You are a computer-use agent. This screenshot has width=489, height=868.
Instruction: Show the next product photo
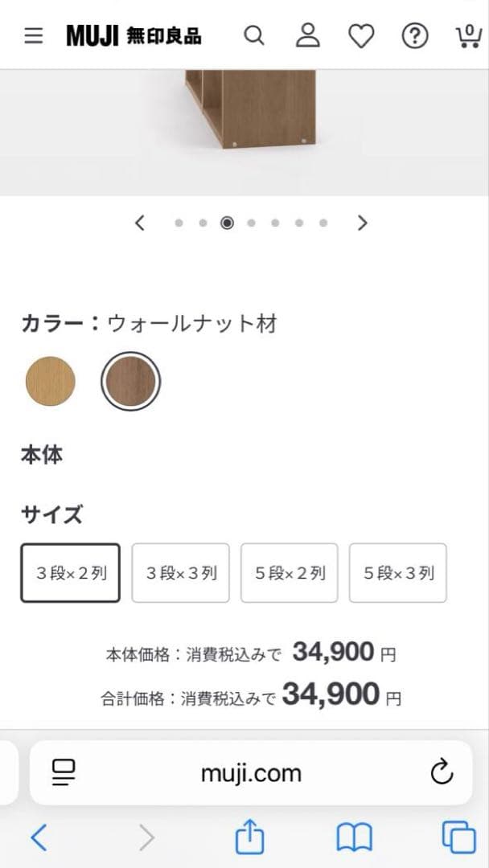pos(362,223)
